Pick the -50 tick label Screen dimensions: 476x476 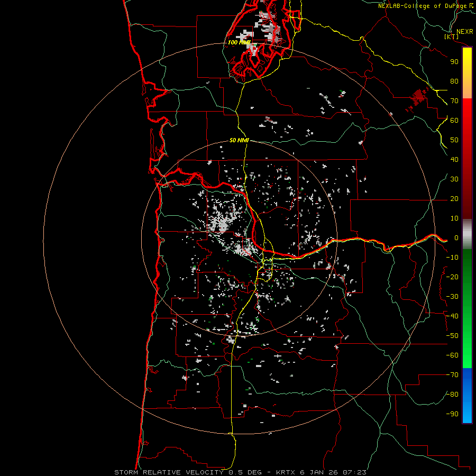(452, 336)
